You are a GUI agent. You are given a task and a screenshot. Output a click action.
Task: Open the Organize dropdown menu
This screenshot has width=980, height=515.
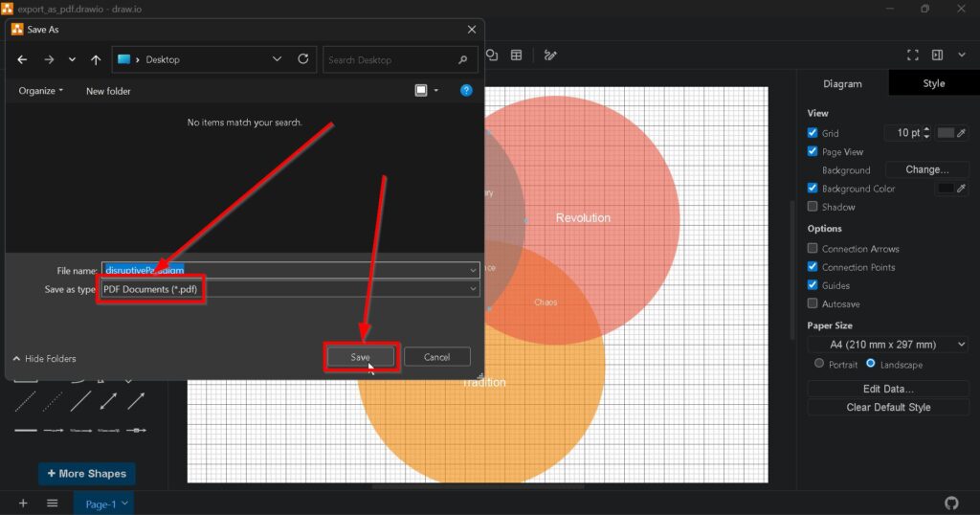(x=41, y=91)
